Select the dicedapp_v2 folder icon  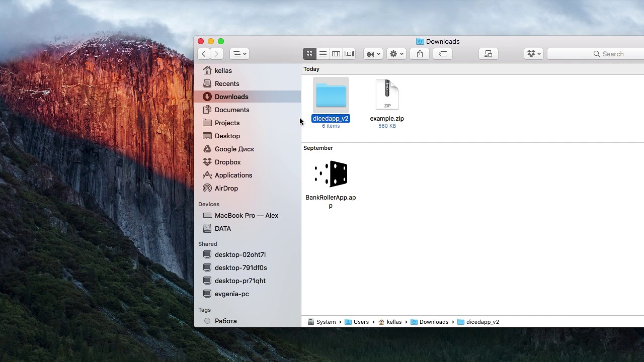pyautogui.click(x=331, y=95)
